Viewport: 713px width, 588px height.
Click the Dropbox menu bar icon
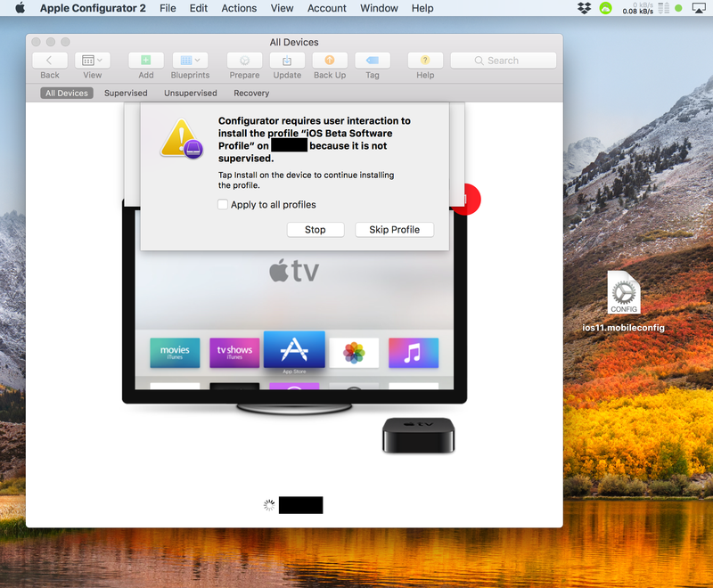585,8
